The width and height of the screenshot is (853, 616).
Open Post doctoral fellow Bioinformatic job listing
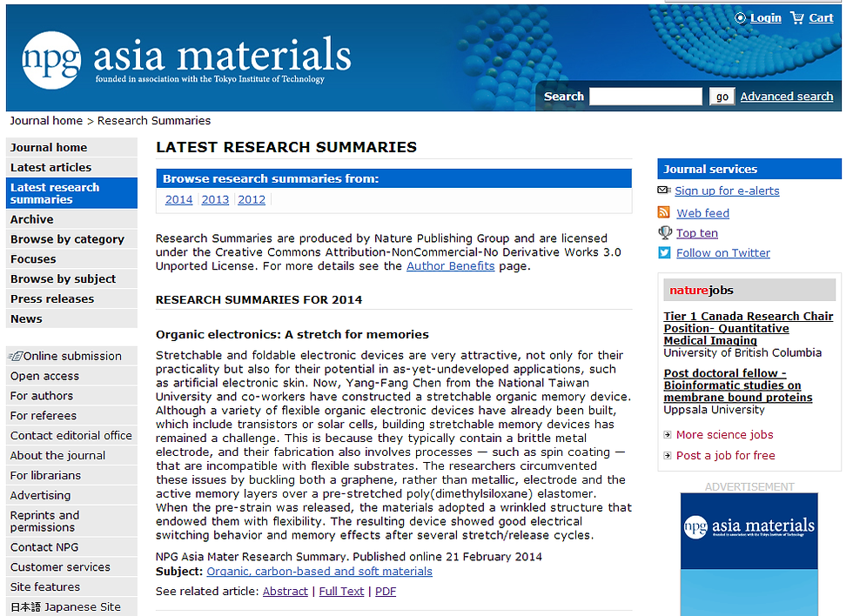tap(738, 385)
